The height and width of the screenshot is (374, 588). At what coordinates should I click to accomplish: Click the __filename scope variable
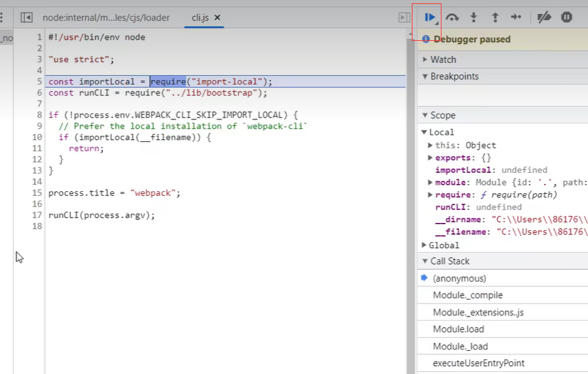(x=511, y=232)
